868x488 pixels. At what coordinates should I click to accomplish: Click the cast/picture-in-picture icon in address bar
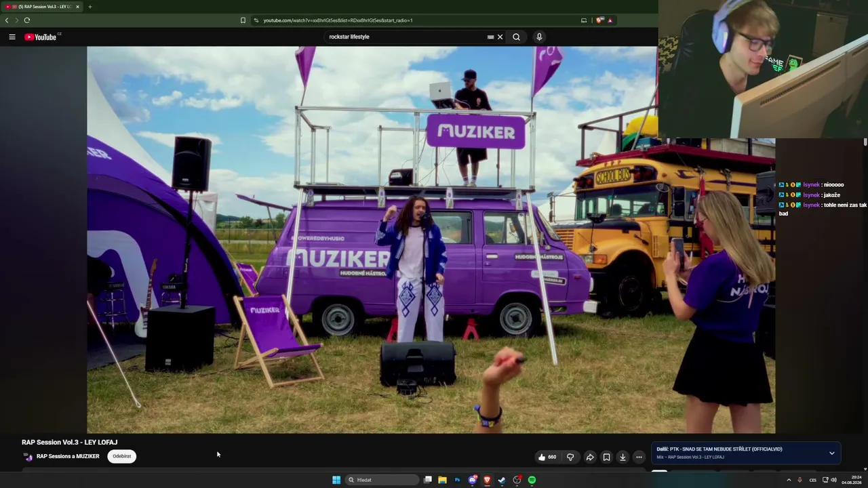point(584,20)
